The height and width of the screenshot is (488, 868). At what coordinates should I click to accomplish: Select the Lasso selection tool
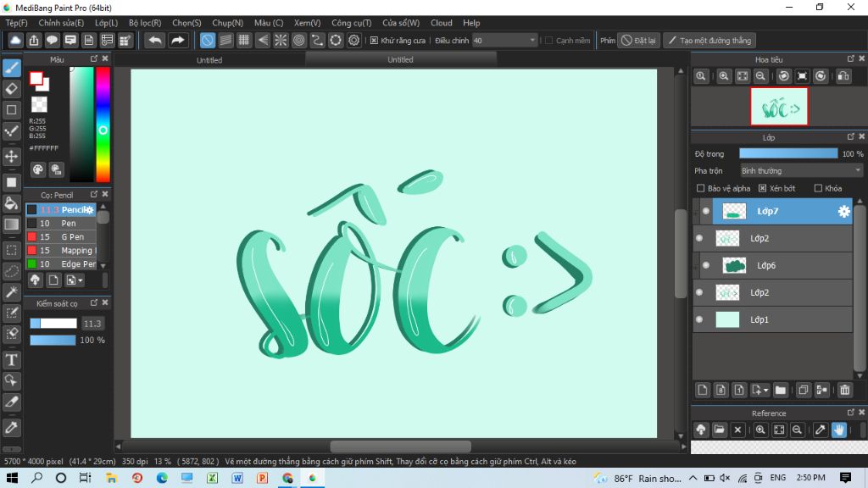pyautogui.click(x=12, y=271)
